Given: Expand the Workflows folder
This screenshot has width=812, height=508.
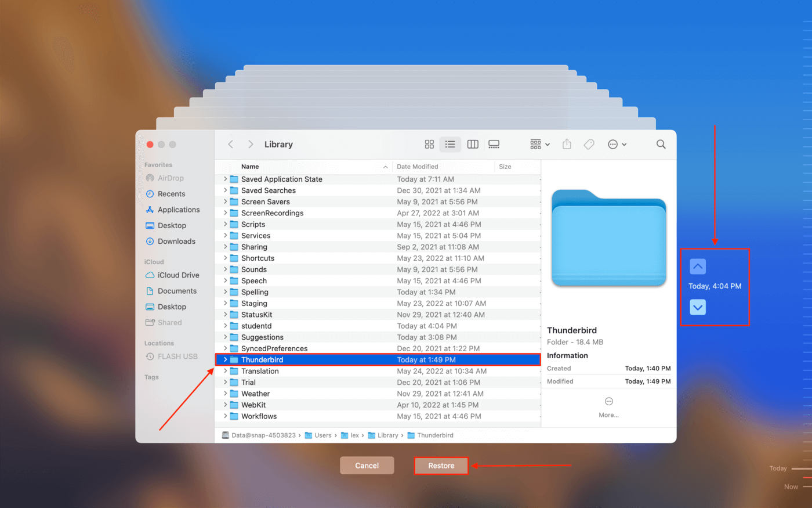Looking at the screenshot, I should tap(225, 416).
